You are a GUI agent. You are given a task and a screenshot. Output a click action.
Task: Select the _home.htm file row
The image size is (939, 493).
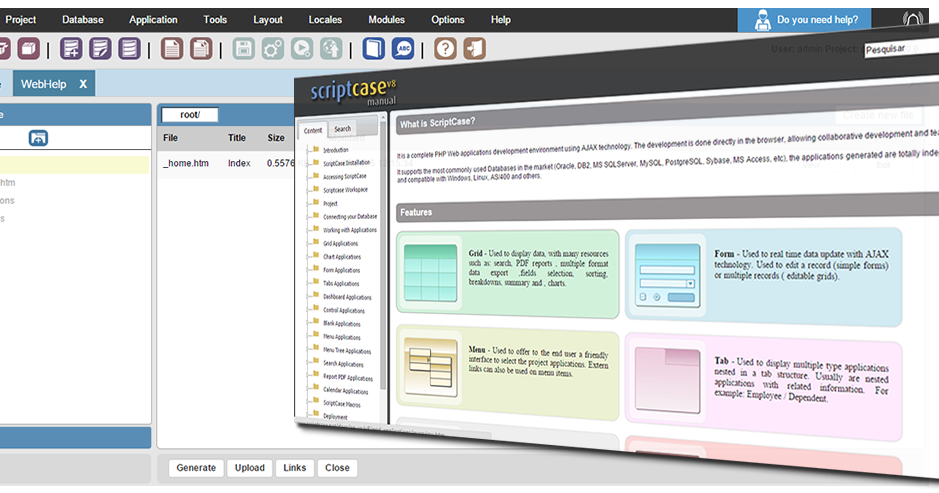coord(226,163)
